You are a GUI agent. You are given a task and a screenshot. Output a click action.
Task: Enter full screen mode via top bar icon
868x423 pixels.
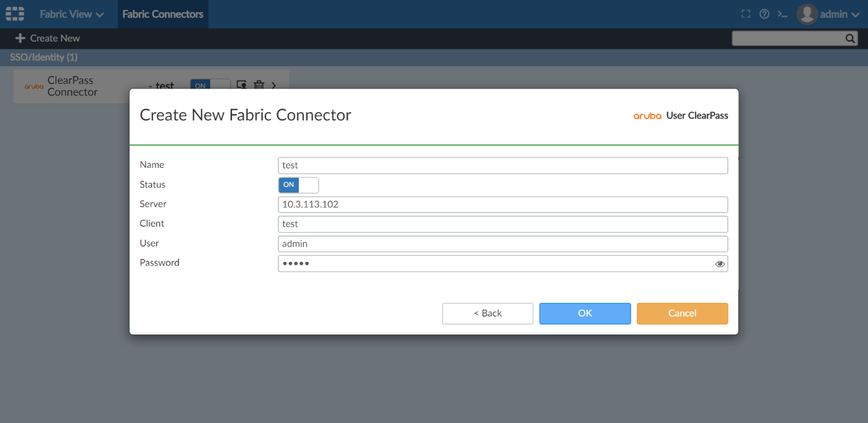pos(746,14)
